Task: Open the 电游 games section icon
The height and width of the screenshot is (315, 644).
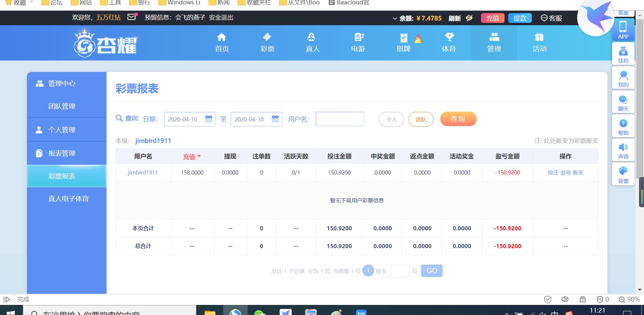Action: [358, 38]
